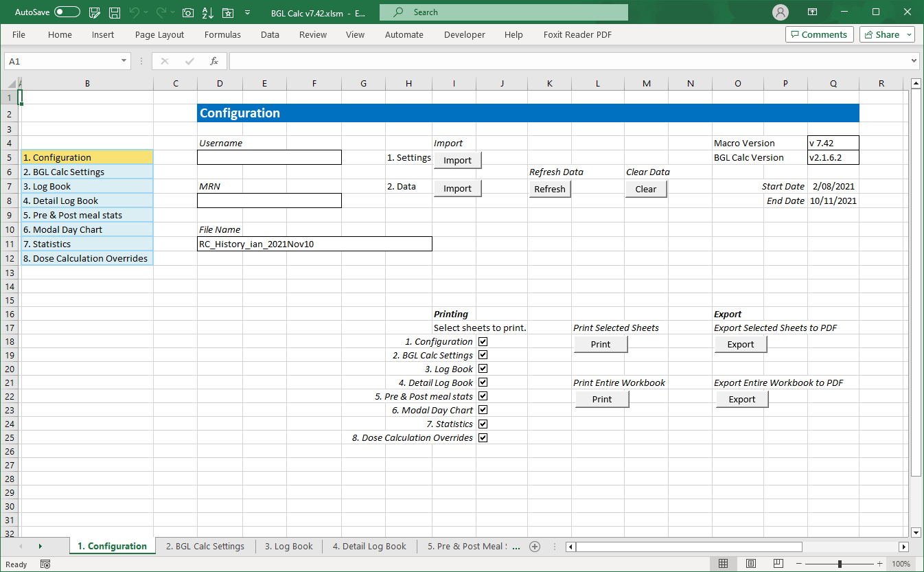Open the Automate ribbon tab
The height and width of the screenshot is (572, 924).
coord(404,34)
